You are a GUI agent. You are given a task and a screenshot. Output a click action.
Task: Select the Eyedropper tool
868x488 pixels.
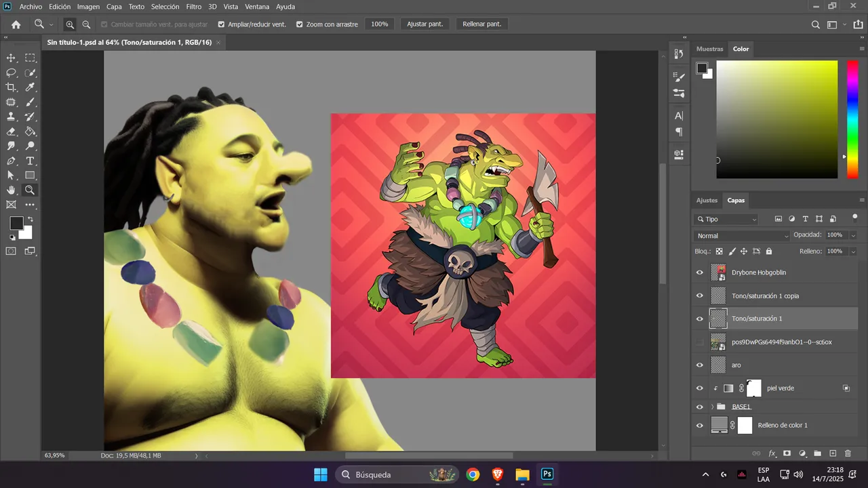[31, 87]
